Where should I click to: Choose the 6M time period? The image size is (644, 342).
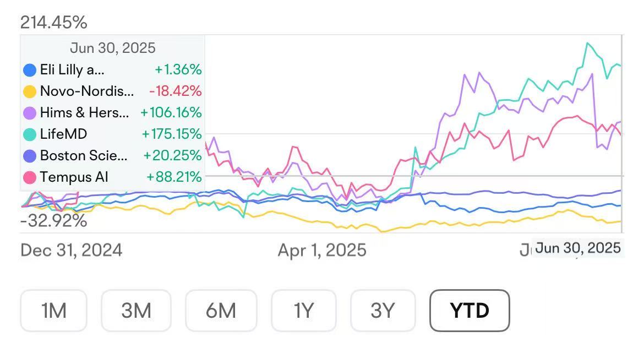(x=221, y=311)
